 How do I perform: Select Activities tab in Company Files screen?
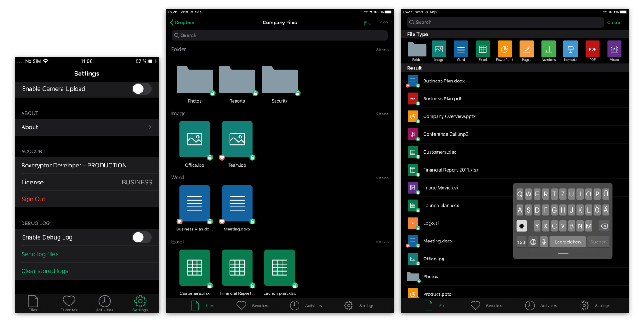[306, 305]
